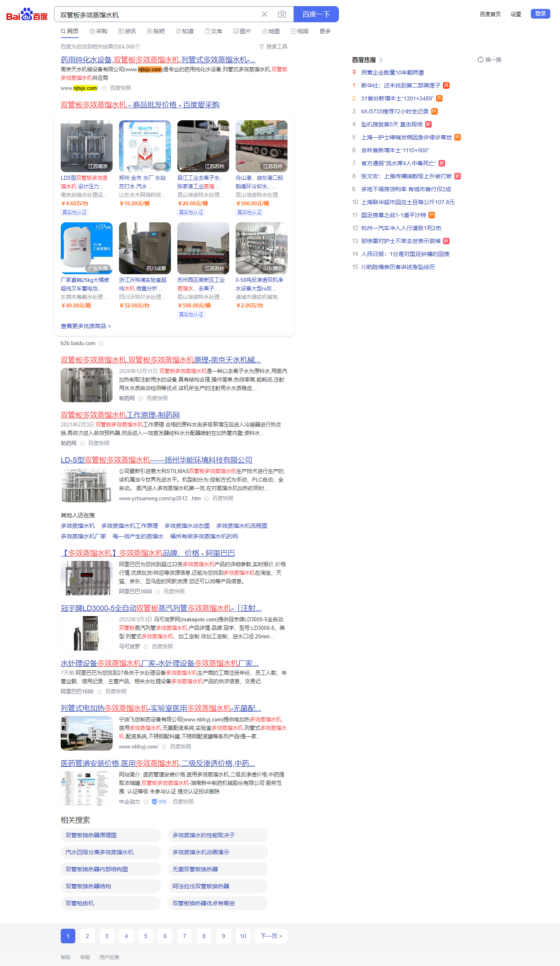Click 下一页 next page button
This screenshot has height=966, width=560.
[x=271, y=936]
